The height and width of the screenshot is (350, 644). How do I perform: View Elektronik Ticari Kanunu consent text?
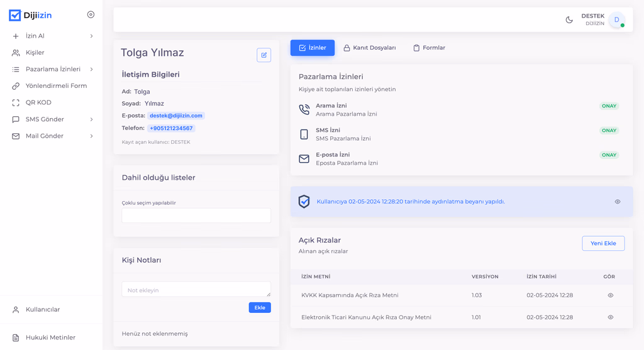610,317
